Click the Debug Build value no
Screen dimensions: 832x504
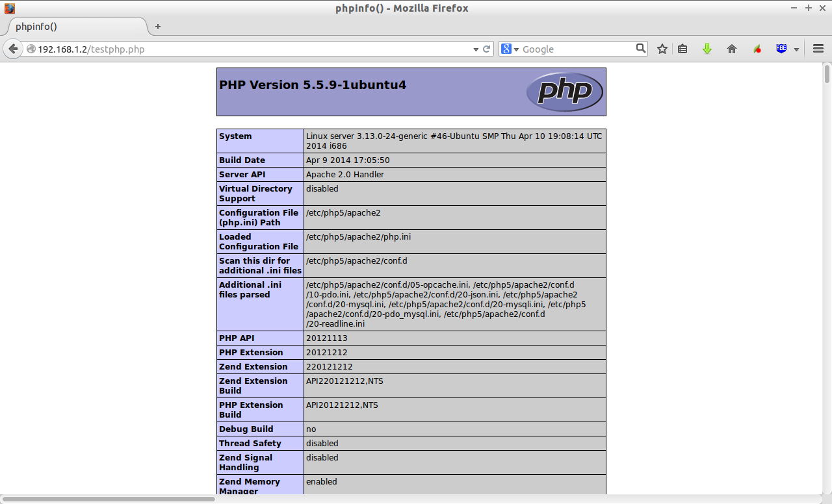(311, 429)
